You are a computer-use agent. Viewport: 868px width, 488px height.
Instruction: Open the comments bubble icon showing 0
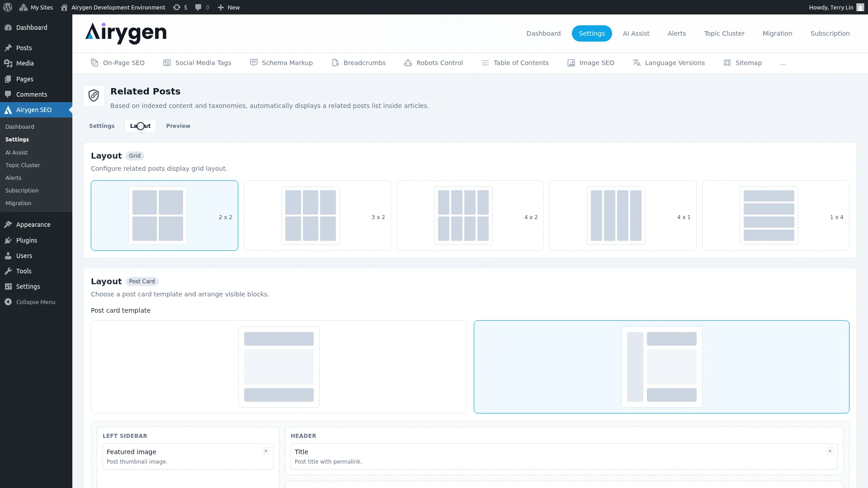point(202,7)
